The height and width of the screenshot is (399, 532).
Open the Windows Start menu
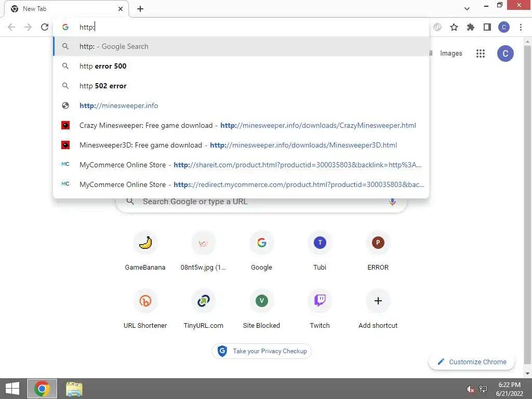[x=12, y=389]
